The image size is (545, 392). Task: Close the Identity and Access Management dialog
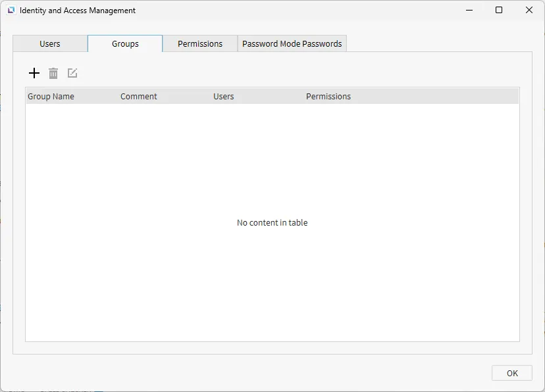click(x=529, y=11)
